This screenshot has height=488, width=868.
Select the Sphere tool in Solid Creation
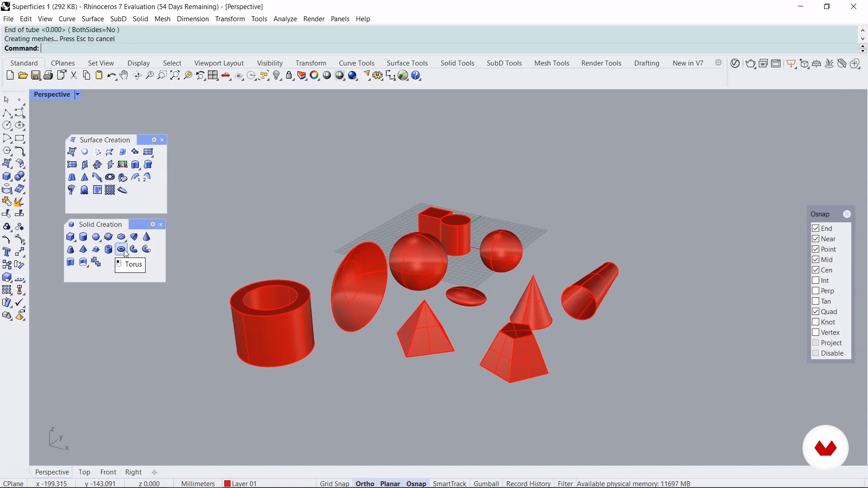pos(96,237)
